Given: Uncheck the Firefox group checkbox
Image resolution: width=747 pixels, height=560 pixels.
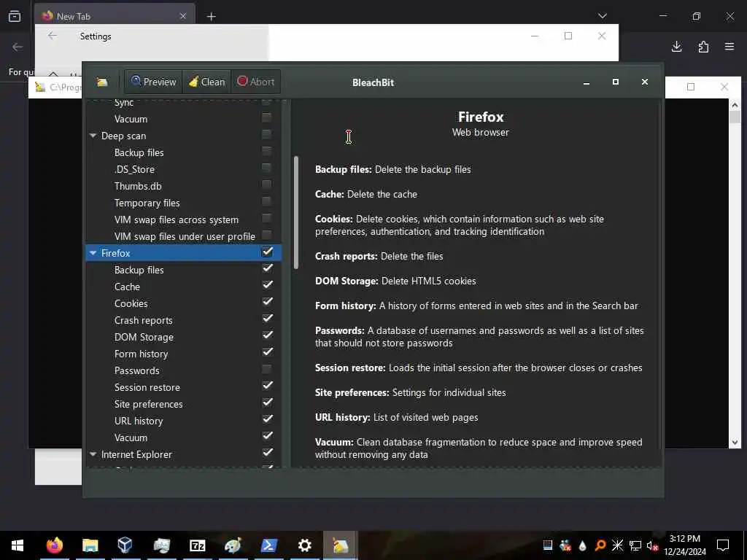Looking at the screenshot, I should pyautogui.click(x=267, y=252).
